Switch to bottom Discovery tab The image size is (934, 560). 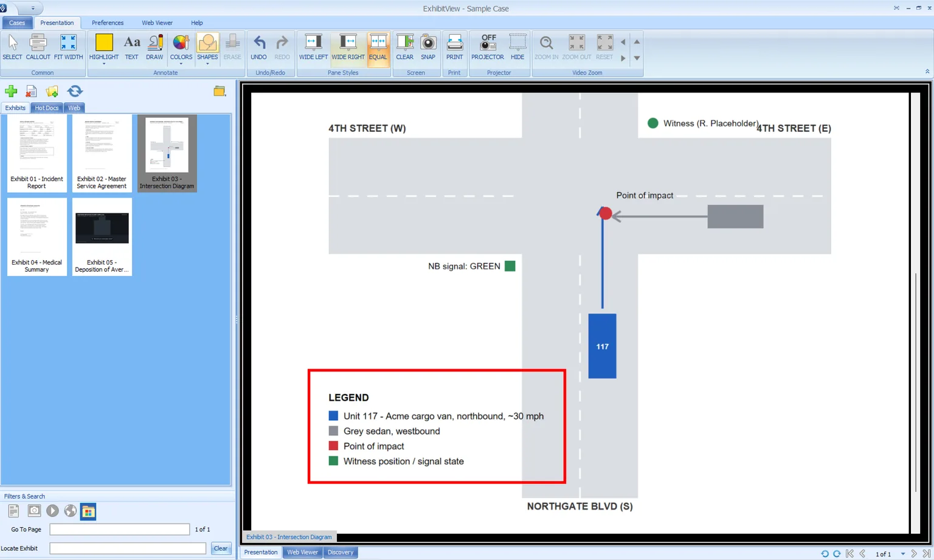[341, 552]
